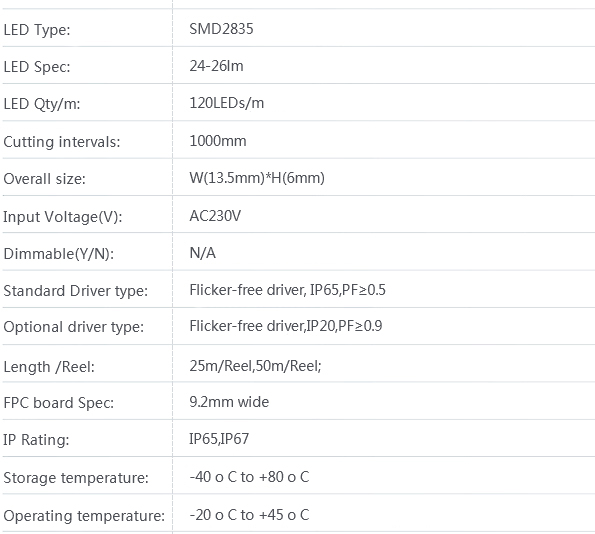Select the SMD2835 value text
The image size is (595, 534).
click(x=221, y=29)
